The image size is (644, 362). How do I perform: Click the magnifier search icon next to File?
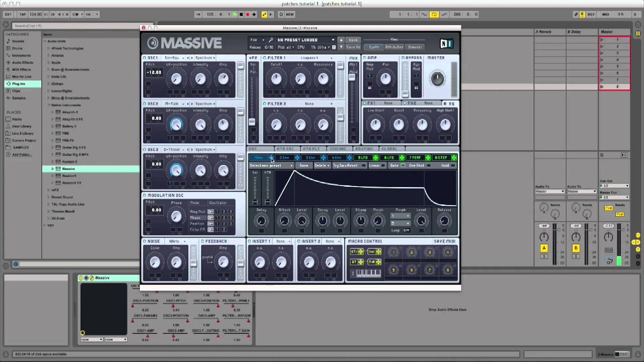click(x=271, y=40)
